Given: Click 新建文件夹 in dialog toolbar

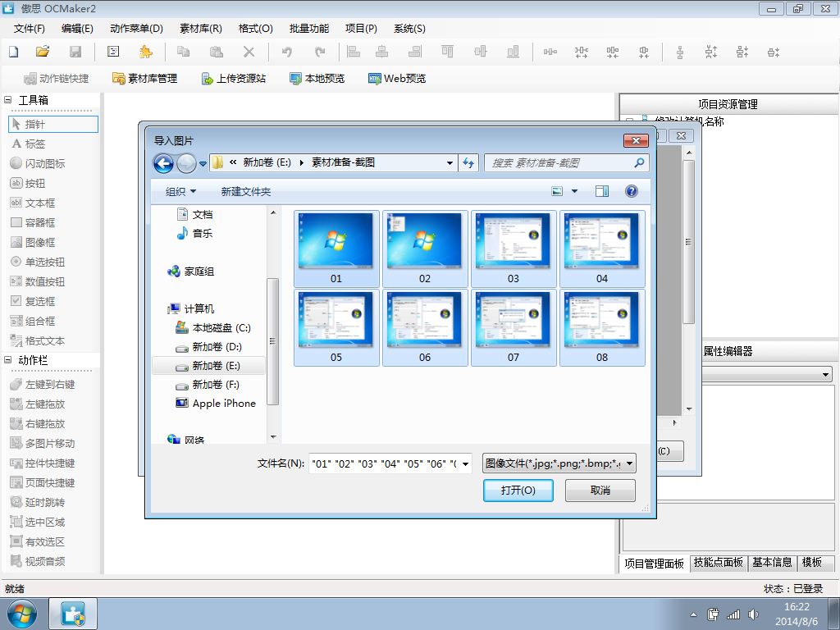Looking at the screenshot, I should point(246,191).
